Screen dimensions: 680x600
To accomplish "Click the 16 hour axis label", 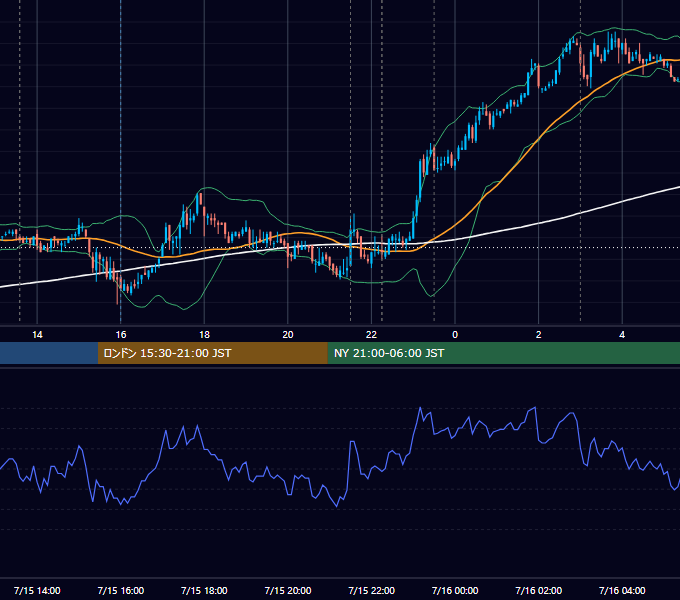I will click(x=121, y=335).
